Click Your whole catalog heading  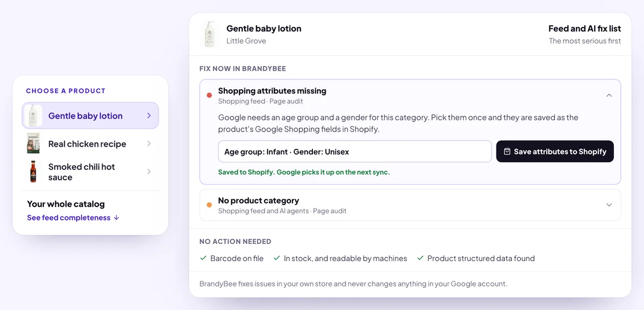[66, 204]
